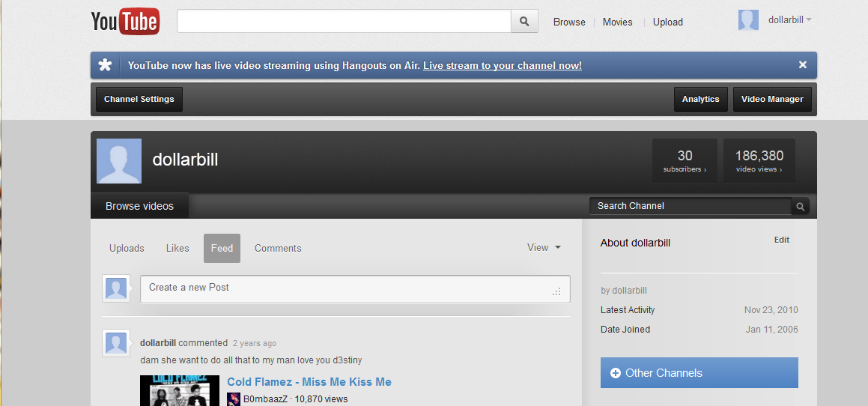
Task: Click the account avatar in the header
Action: pyautogui.click(x=748, y=20)
